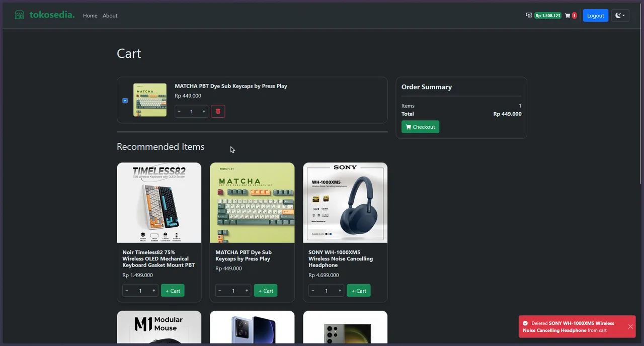Open the Timeless82 keyboard product image
The width and height of the screenshot is (644, 346).
[159, 203]
